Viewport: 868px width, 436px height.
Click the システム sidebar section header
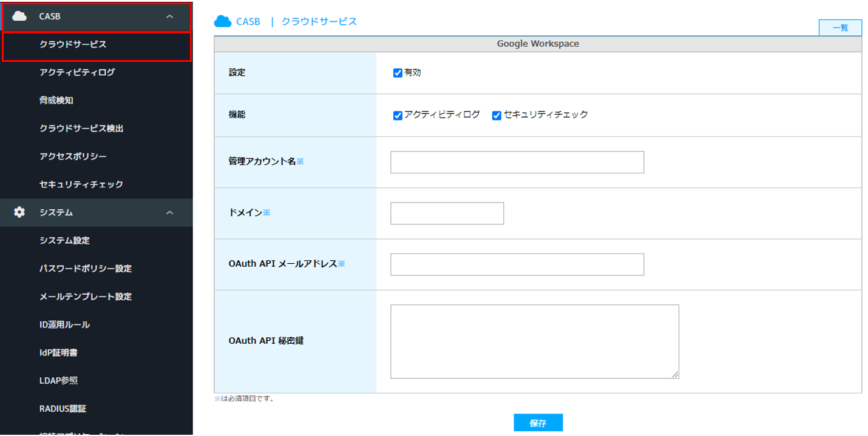pyautogui.click(x=97, y=212)
